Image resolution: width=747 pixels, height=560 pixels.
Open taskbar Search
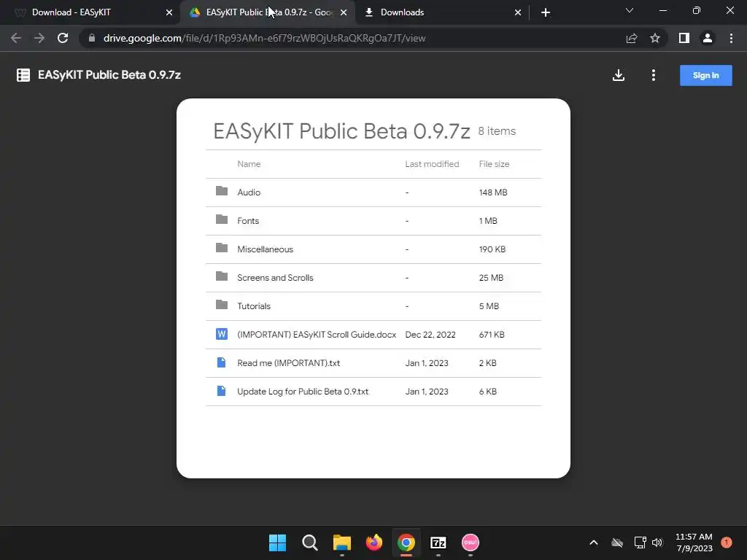pos(309,542)
